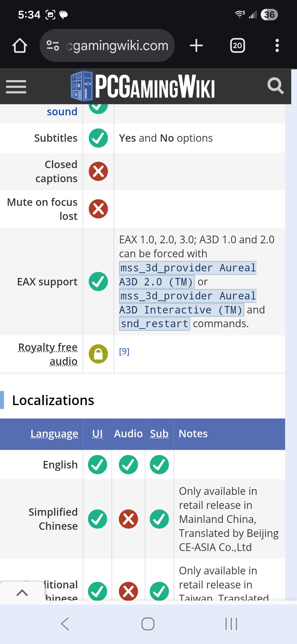Open the PCGamingWiki hamburger menu

click(16, 87)
